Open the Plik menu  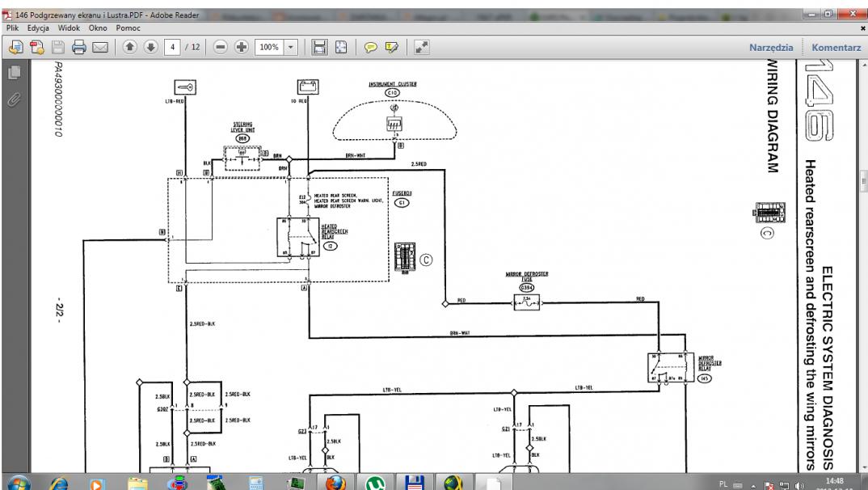(13, 27)
